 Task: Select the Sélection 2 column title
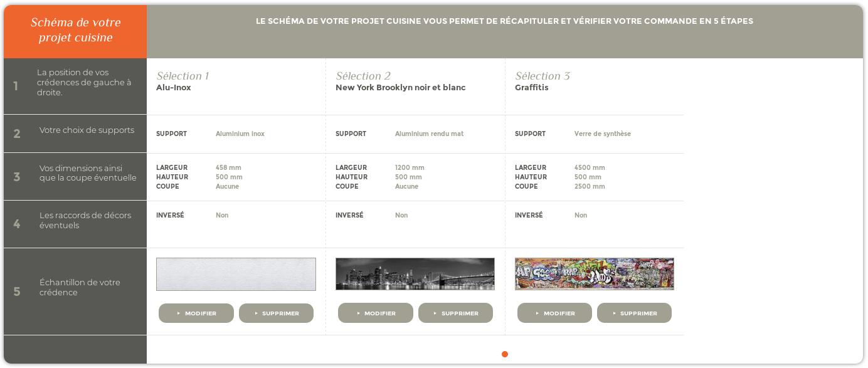(x=363, y=76)
